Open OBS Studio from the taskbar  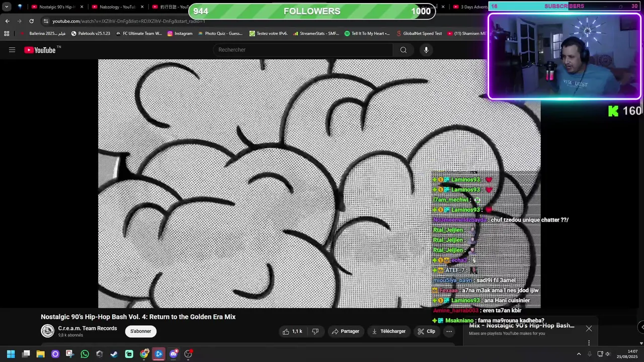click(x=188, y=354)
